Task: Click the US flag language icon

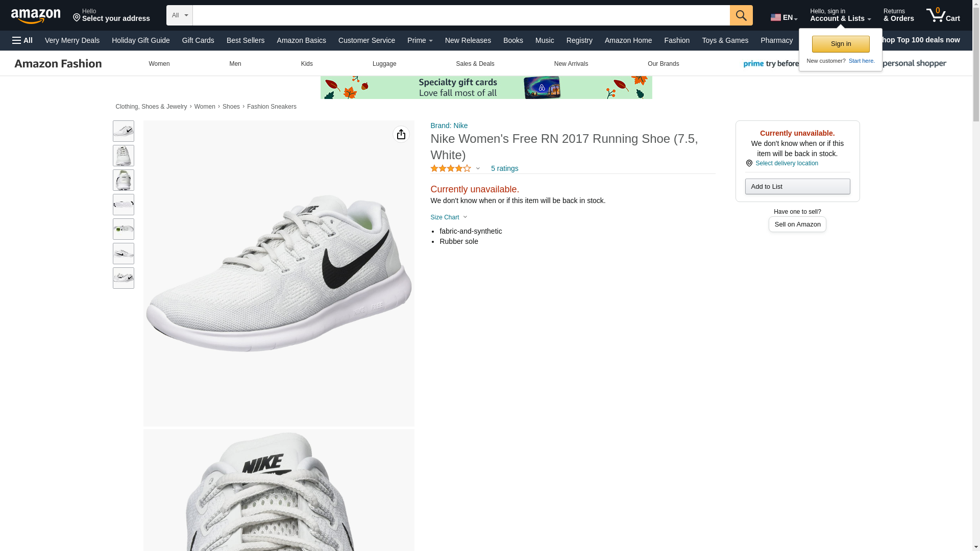Action: (x=775, y=17)
